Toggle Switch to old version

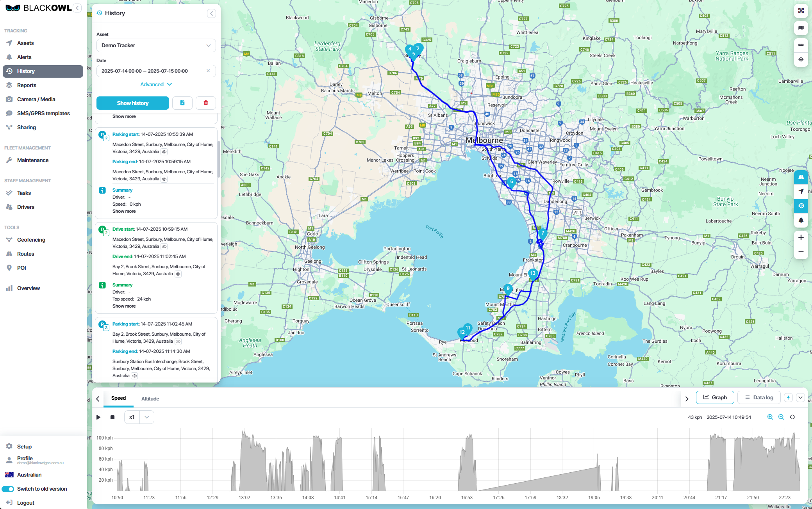[x=8, y=489]
